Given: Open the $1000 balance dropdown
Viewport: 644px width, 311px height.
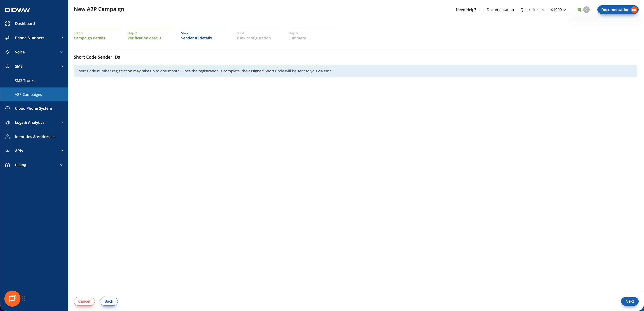Looking at the screenshot, I should pos(558,10).
